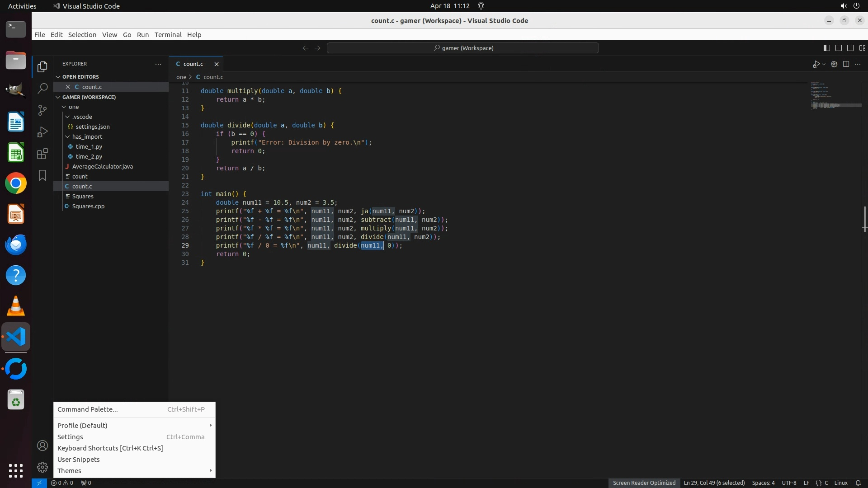Open the Bookmarks view in activity bar

(x=42, y=175)
